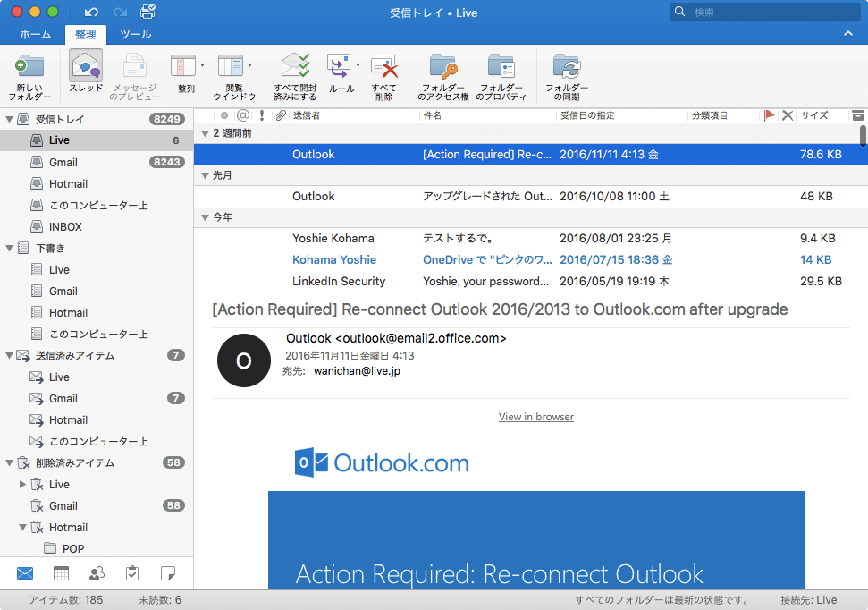Click the mention @ column icon
This screenshot has width=868, height=610.
coord(242,115)
